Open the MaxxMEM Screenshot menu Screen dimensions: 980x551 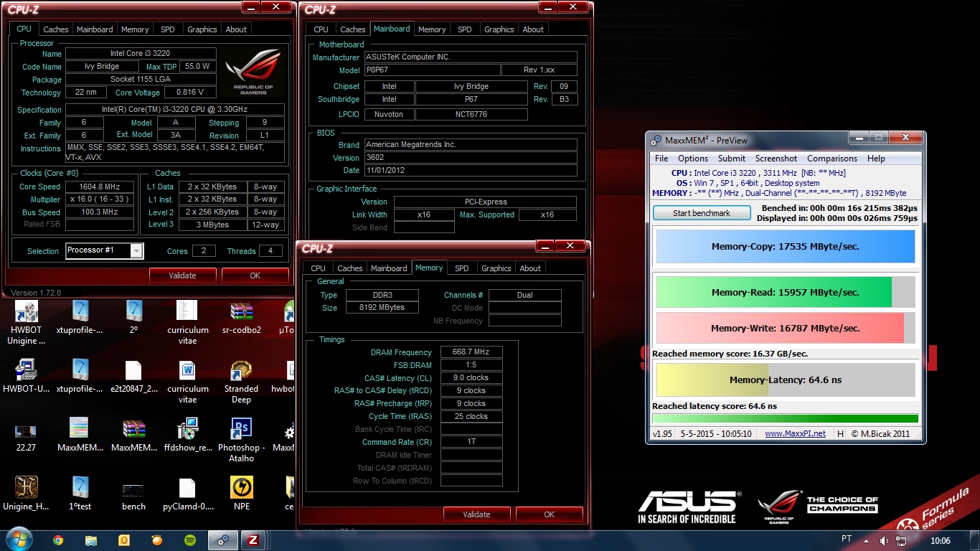[x=776, y=159]
